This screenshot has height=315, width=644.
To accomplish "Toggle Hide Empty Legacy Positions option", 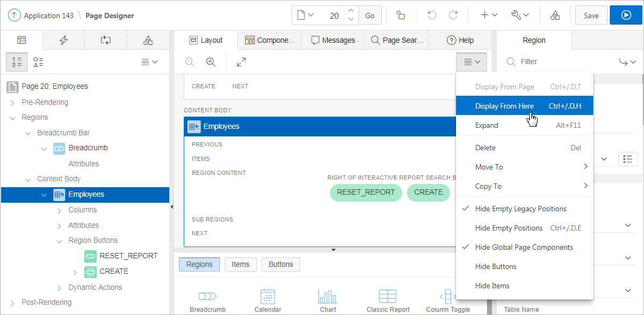I will (520, 209).
